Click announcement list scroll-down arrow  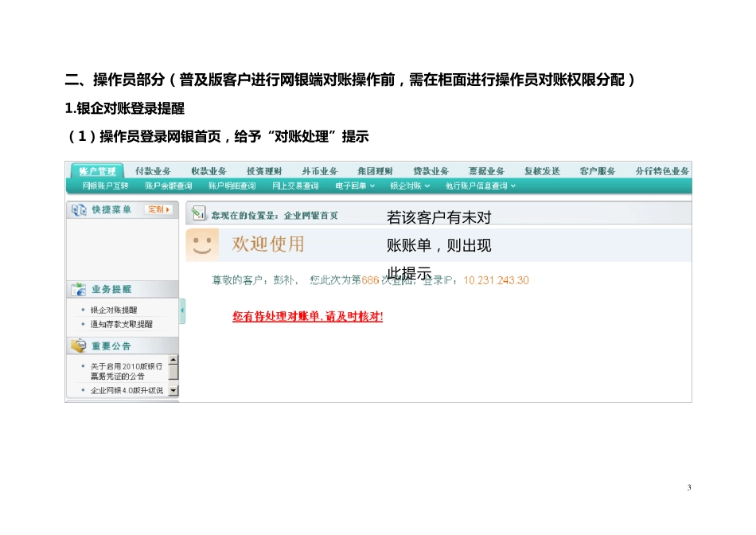[173, 390]
